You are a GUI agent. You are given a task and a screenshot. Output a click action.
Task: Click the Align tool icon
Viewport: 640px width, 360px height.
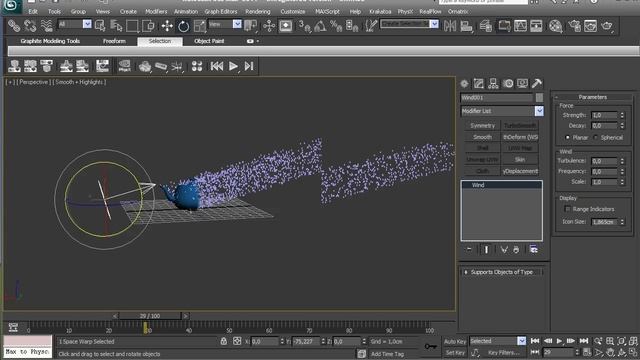(466, 26)
